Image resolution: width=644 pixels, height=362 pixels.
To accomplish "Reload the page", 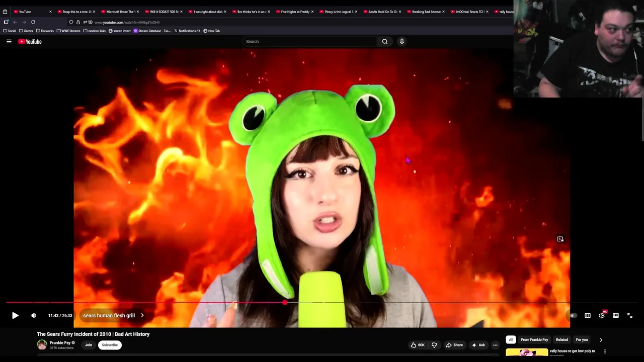I will pos(33,22).
